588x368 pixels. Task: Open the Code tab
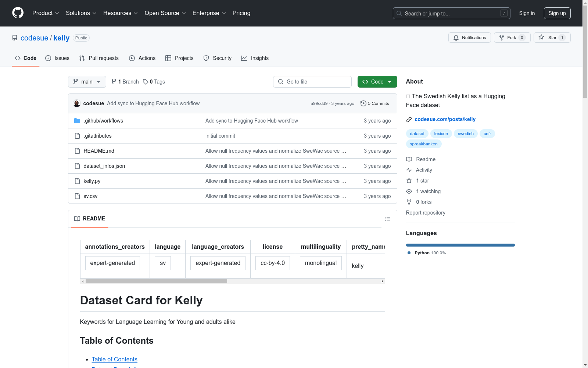(26, 58)
